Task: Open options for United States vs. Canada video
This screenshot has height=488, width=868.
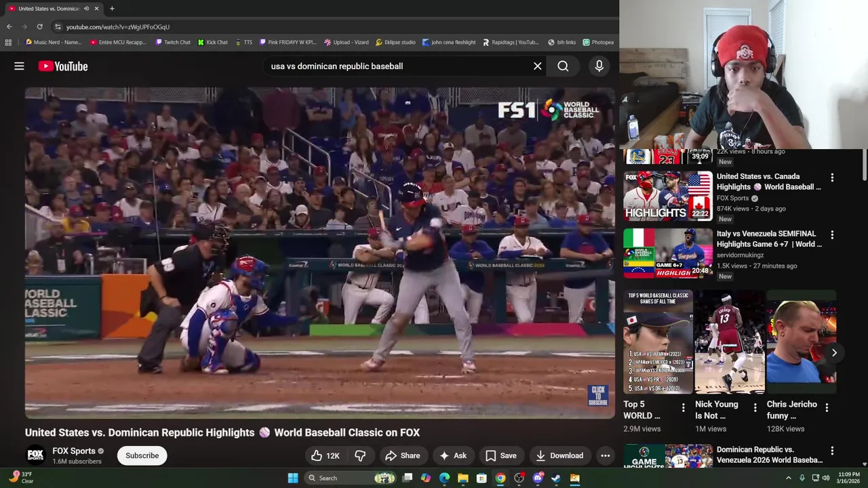Action: 832,178
